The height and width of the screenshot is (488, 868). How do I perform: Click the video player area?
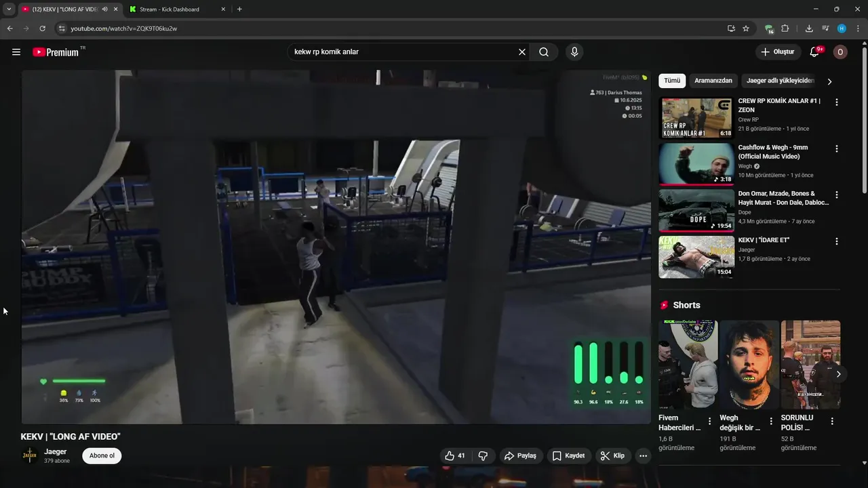click(336, 247)
